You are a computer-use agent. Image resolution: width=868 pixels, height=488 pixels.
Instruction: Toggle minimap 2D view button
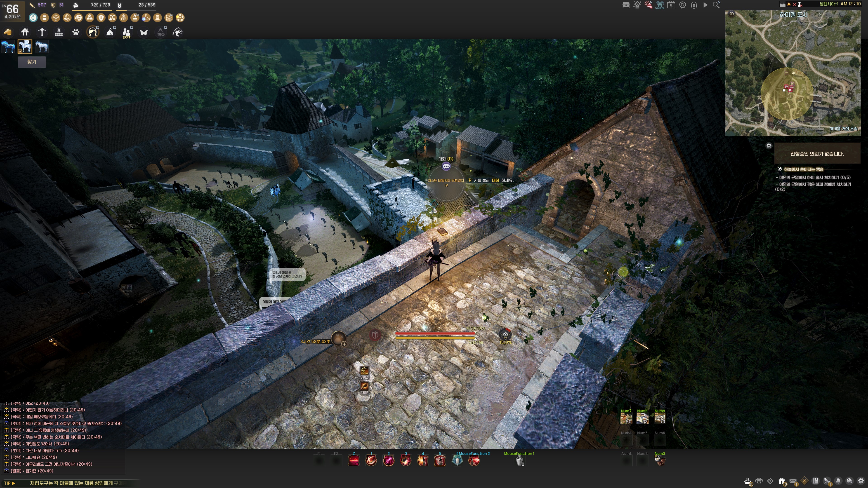[731, 14]
